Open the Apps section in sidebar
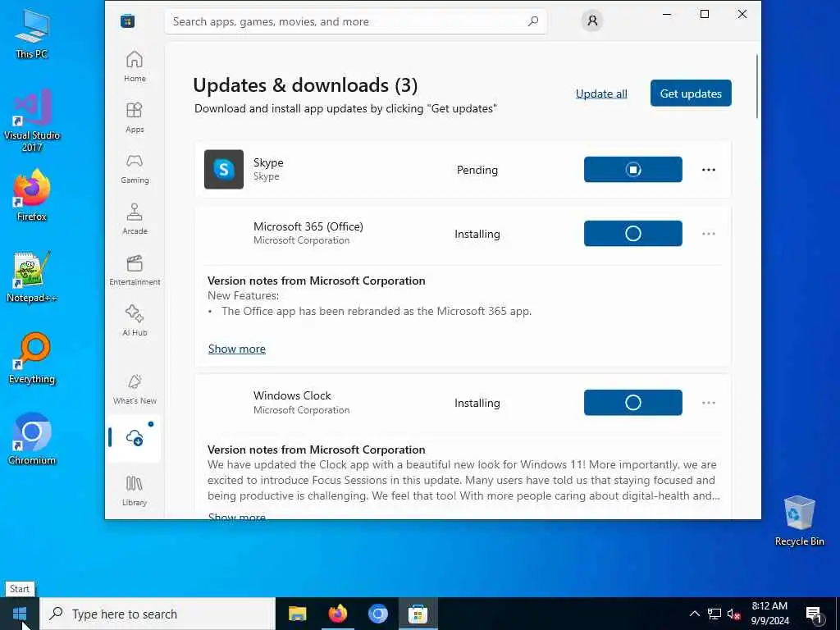 pyautogui.click(x=135, y=117)
